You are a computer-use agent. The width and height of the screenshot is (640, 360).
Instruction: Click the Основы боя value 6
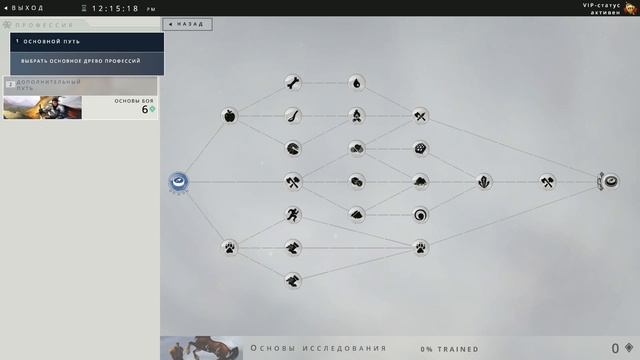144,109
